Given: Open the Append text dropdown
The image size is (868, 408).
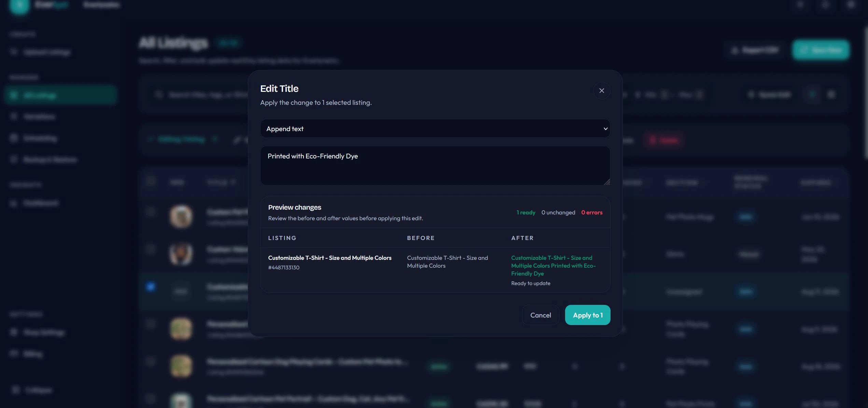Looking at the screenshot, I should 435,129.
